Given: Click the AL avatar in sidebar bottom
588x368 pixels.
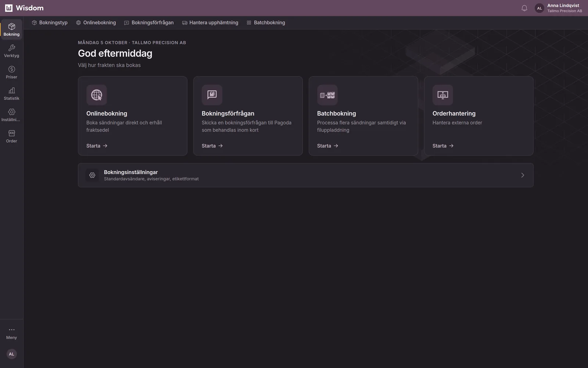Looking at the screenshot, I should tap(11, 354).
